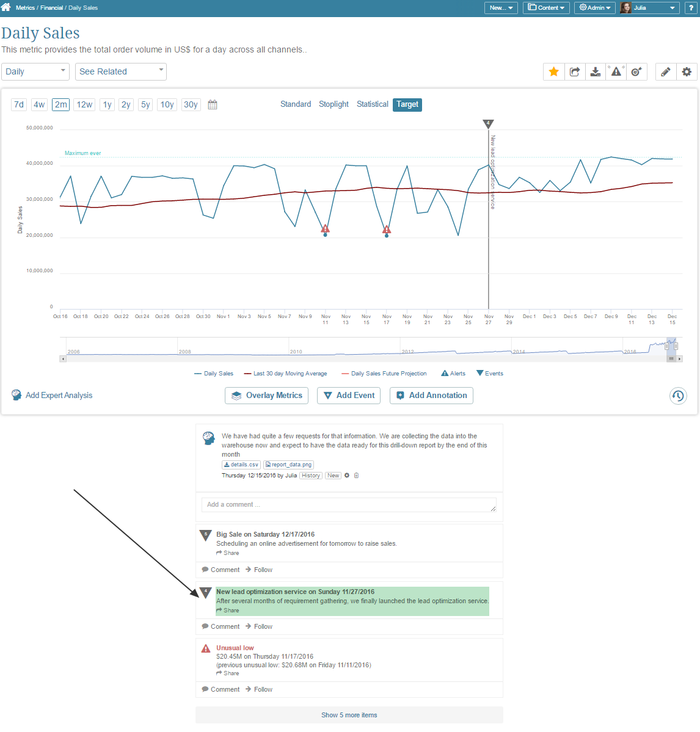Screen dimensions: 700x732
Task: Click the Add a comment input field
Action: pyautogui.click(x=348, y=505)
